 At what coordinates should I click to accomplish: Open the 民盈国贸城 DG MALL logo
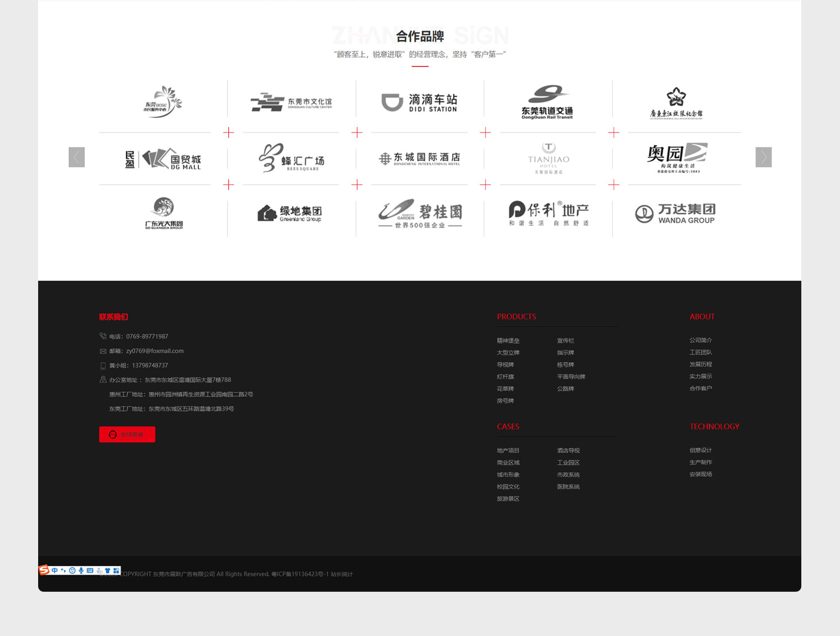(x=163, y=159)
